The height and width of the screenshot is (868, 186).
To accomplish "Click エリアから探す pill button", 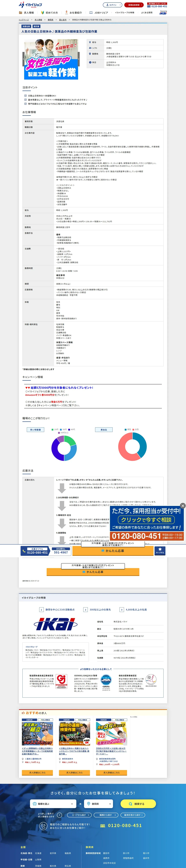I will (x=79, y=815).
